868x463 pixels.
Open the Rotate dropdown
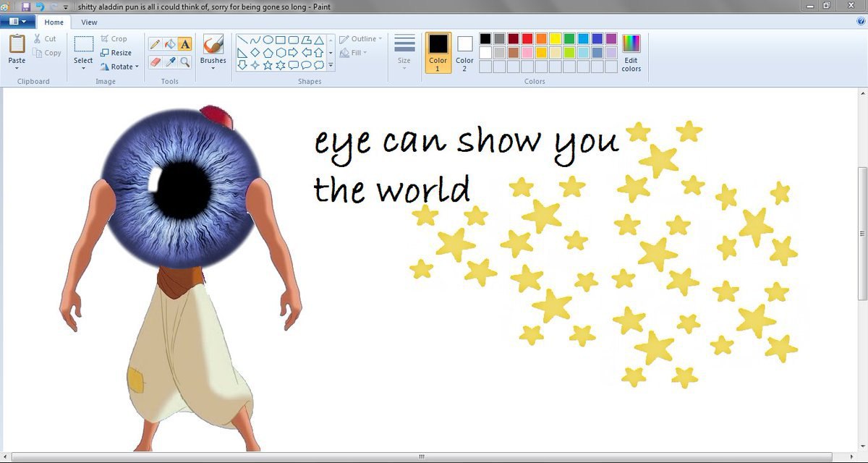tap(120, 67)
